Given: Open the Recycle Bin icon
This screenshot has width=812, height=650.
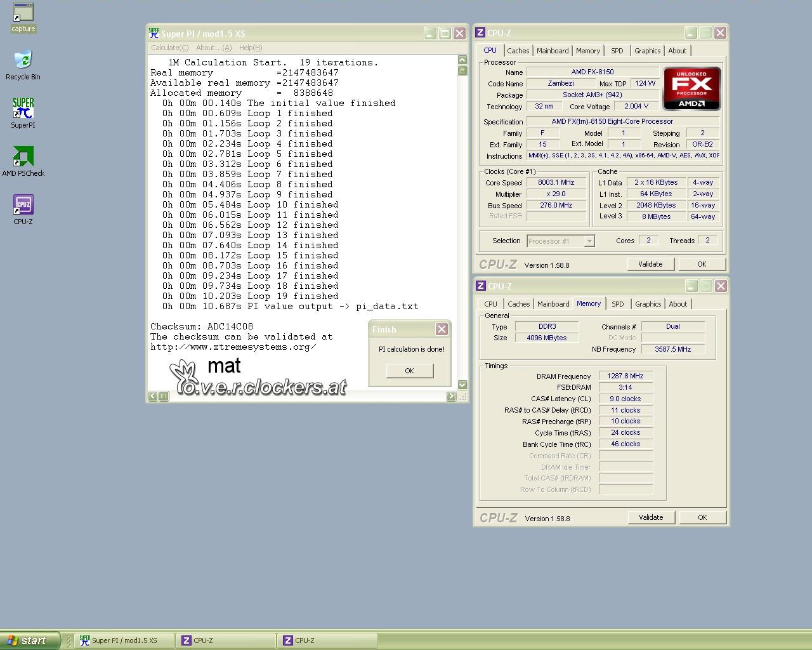Looking at the screenshot, I should pyautogui.click(x=23, y=65).
